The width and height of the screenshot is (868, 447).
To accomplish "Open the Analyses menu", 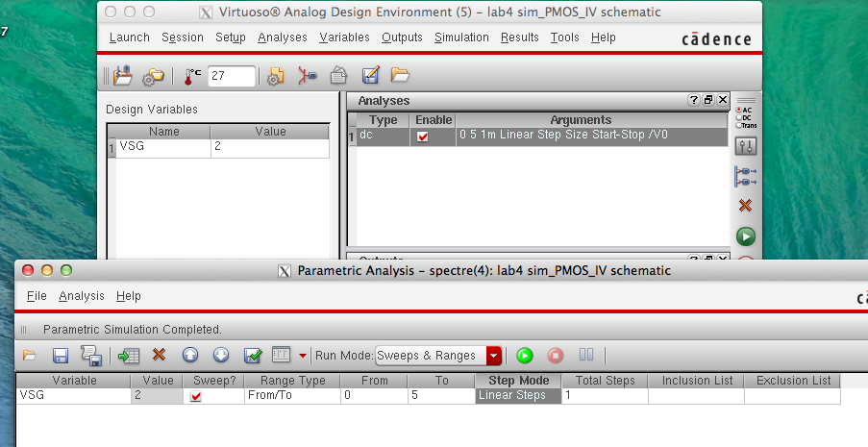I will (x=283, y=37).
